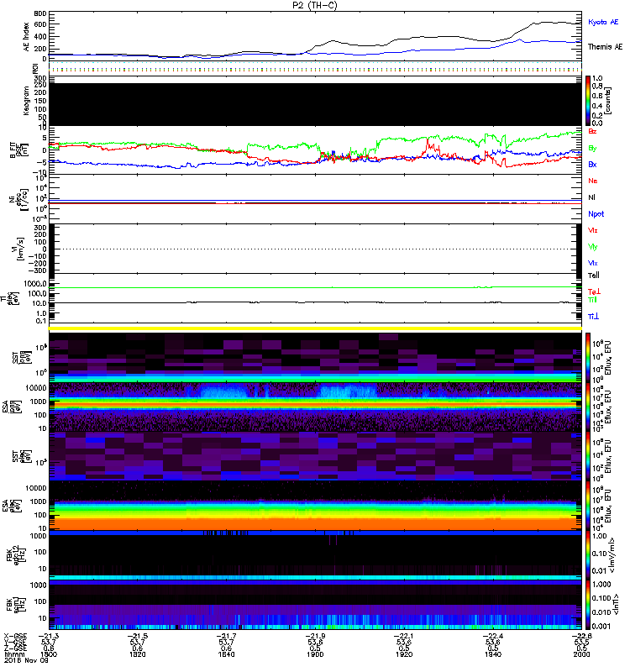Click the X-GSE value -21.3

49,636
